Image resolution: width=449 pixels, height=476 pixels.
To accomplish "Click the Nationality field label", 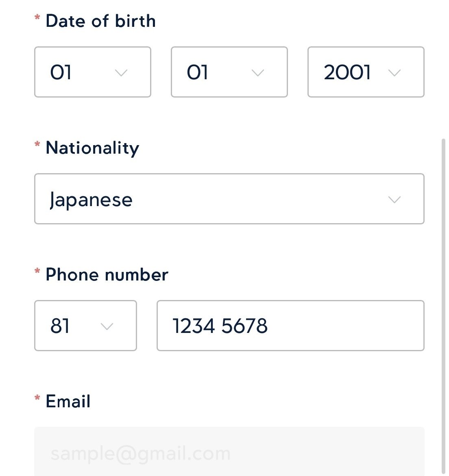I will point(92,148).
